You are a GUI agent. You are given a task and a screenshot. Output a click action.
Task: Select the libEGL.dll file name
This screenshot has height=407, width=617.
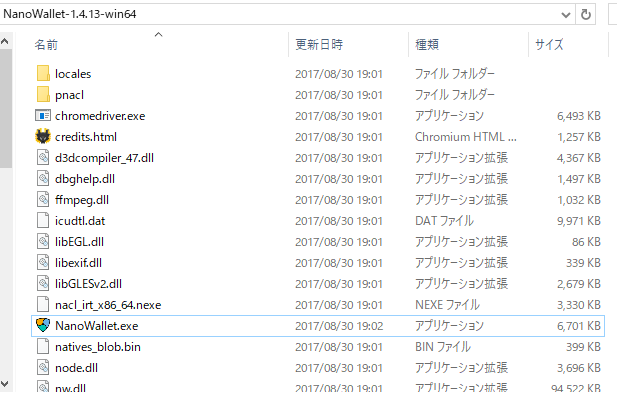pos(81,241)
